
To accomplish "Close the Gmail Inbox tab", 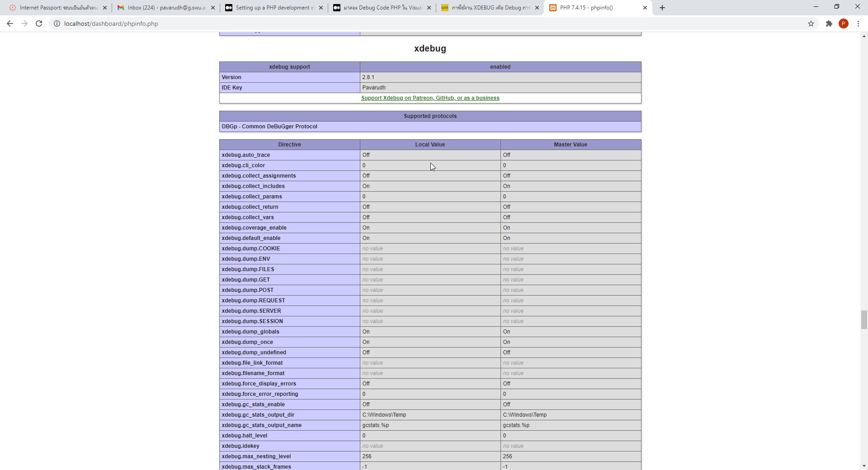I will [212, 8].
